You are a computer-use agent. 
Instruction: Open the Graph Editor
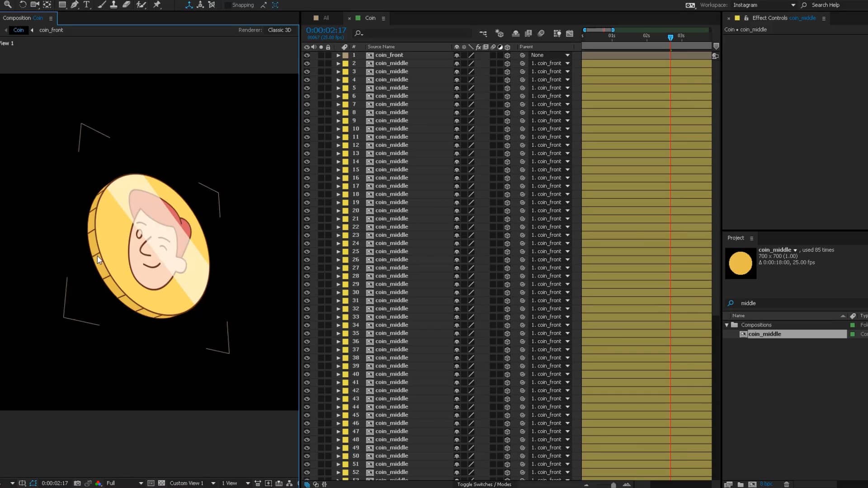point(570,33)
